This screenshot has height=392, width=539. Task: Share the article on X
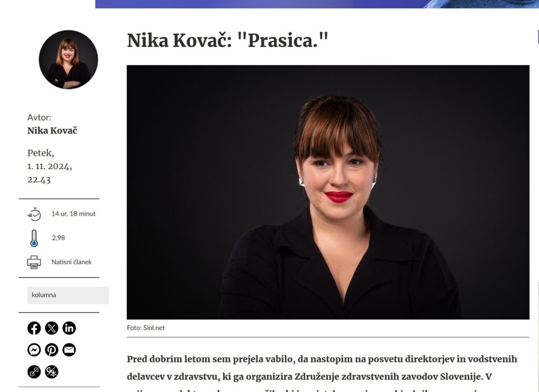pos(52,328)
